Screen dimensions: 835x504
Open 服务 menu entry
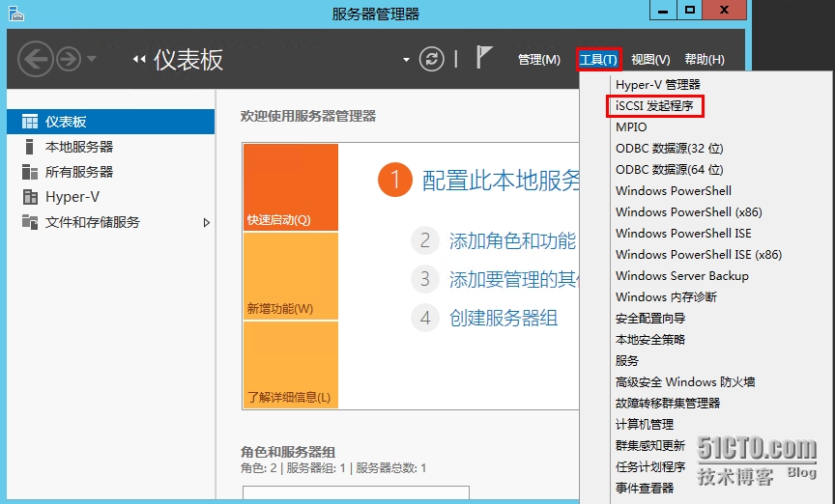[x=627, y=361]
